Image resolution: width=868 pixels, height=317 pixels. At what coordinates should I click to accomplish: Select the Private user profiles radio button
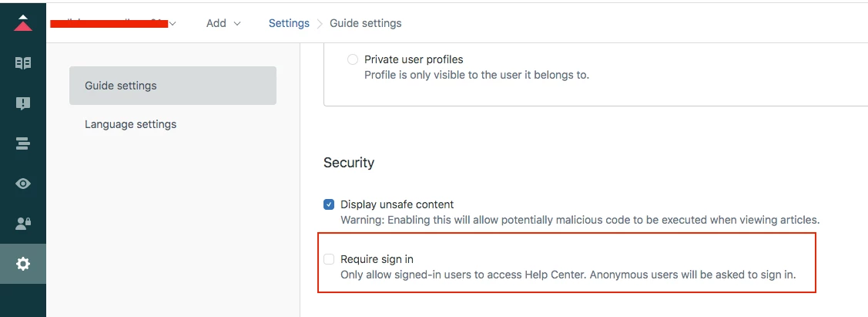coord(353,59)
